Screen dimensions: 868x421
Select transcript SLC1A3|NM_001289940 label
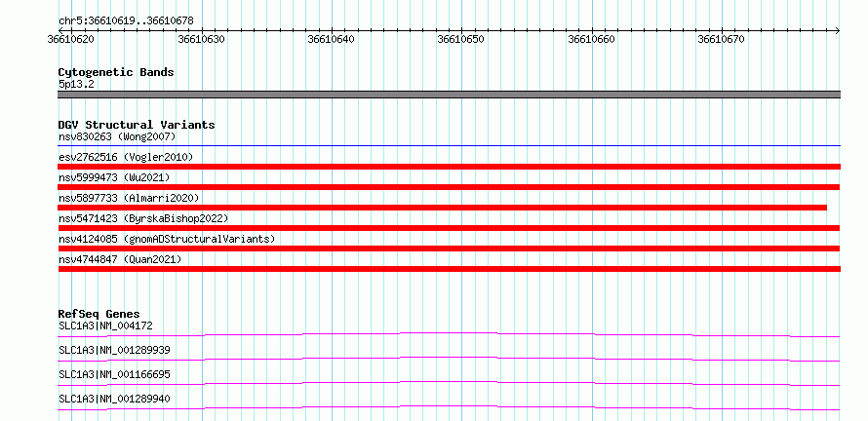click(114, 399)
